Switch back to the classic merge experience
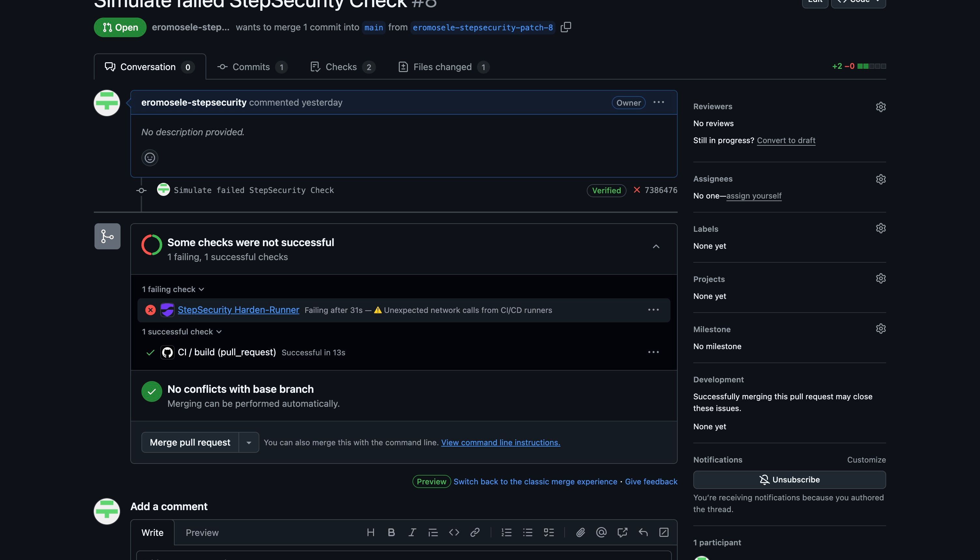The width and height of the screenshot is (980, 560). (535, 481)
